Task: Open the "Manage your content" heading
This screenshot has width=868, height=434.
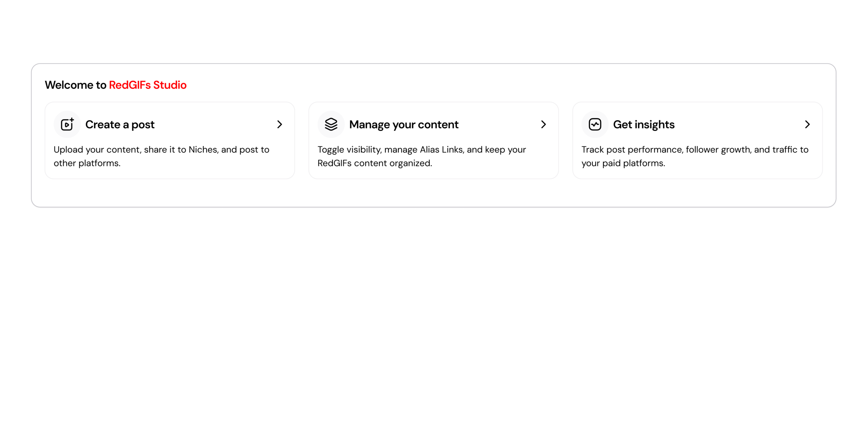Action: pyautogui.click(x=403, y=124)
